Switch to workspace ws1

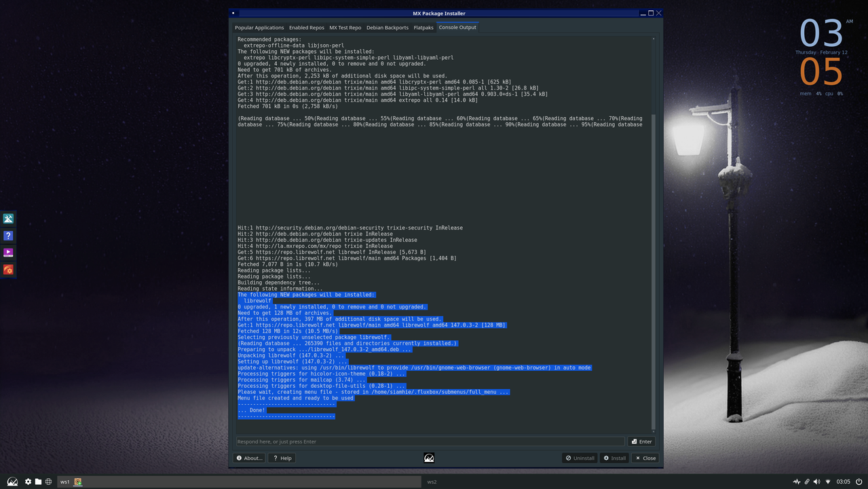(64, 482)
